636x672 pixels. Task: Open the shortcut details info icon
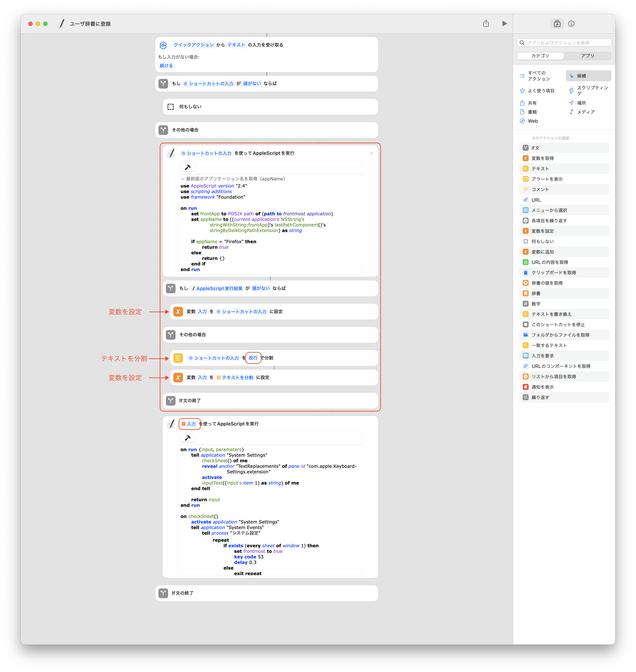[571, 24]
